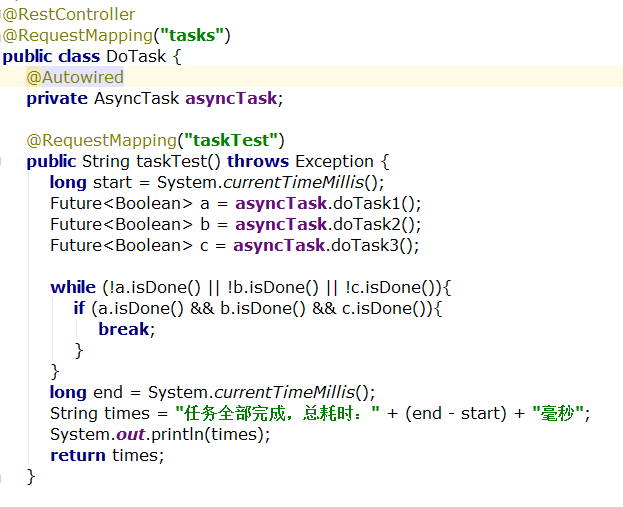The image size is (623, 507).
Task: Click the if keyword
Action: (x=79, y=308)
